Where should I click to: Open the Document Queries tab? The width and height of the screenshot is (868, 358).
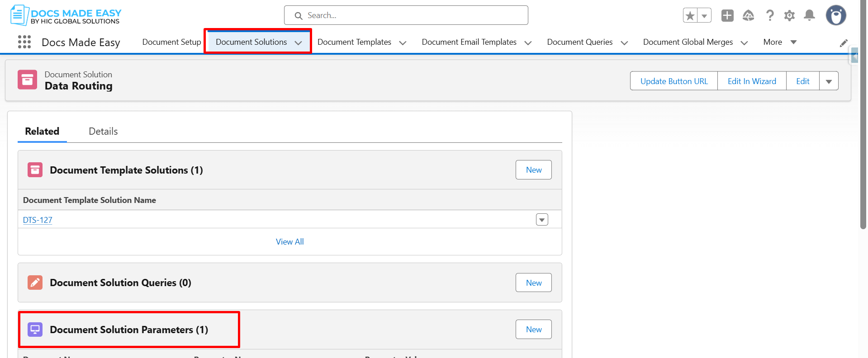point(580,42)
